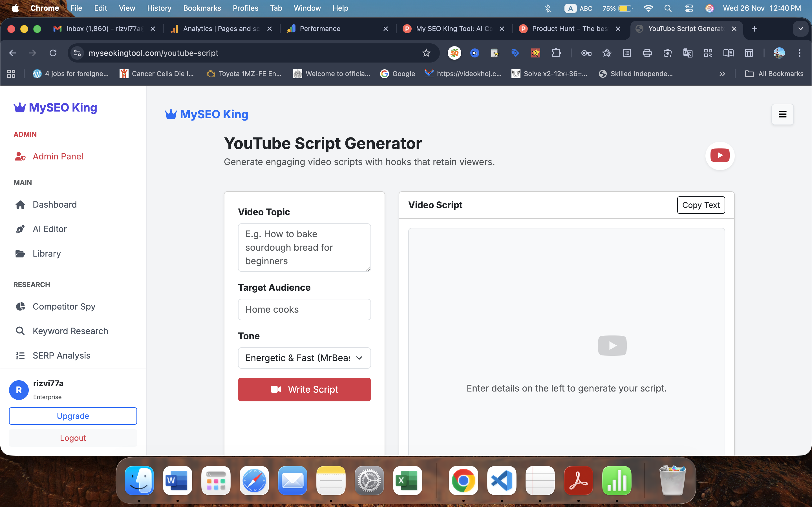Expand the Tone dropdown
Viewport: 812px width, 507px height.
(x=304, y=358)
